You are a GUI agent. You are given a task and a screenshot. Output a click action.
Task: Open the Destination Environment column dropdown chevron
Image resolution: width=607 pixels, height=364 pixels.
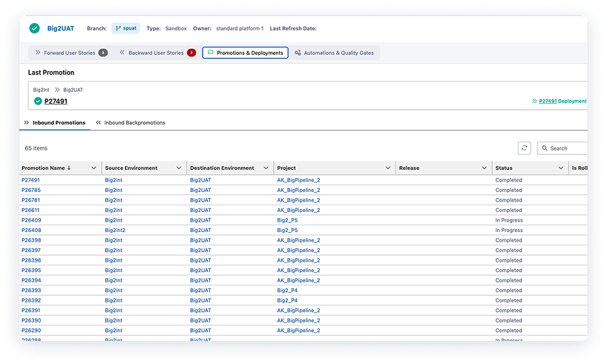tap(266, 168)
